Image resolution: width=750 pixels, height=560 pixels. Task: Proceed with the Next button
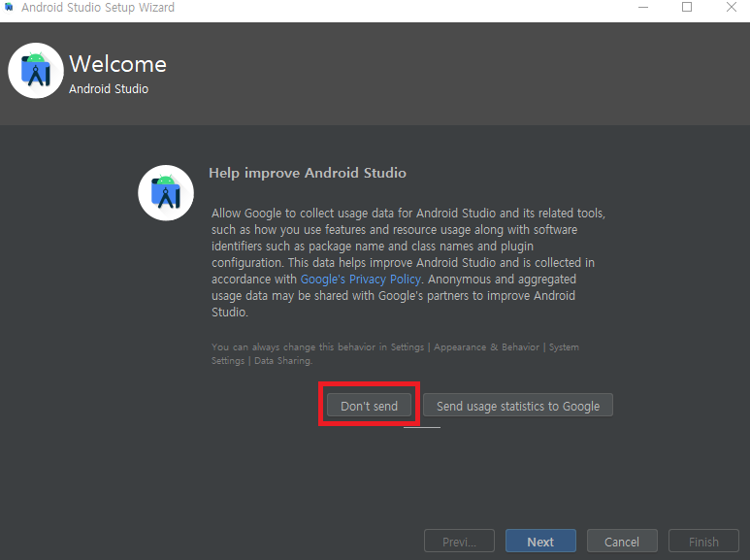(x=540, y=542)
